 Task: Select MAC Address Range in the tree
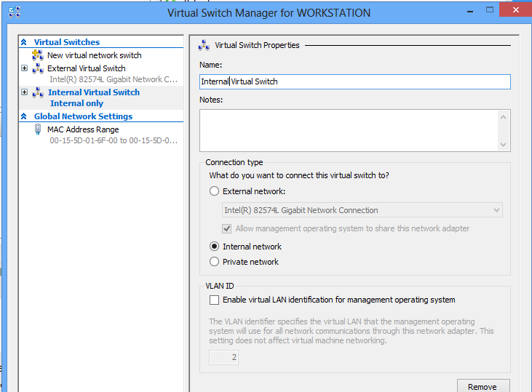point(83,129)
